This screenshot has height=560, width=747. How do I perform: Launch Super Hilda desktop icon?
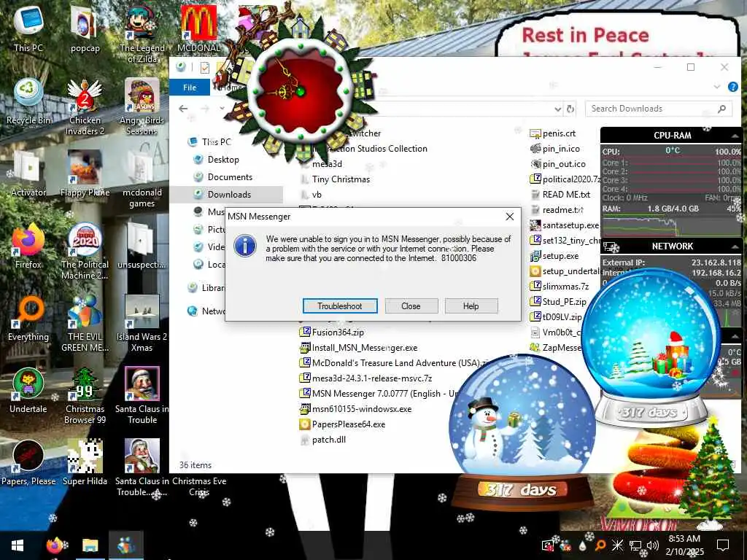pos(85,462)
